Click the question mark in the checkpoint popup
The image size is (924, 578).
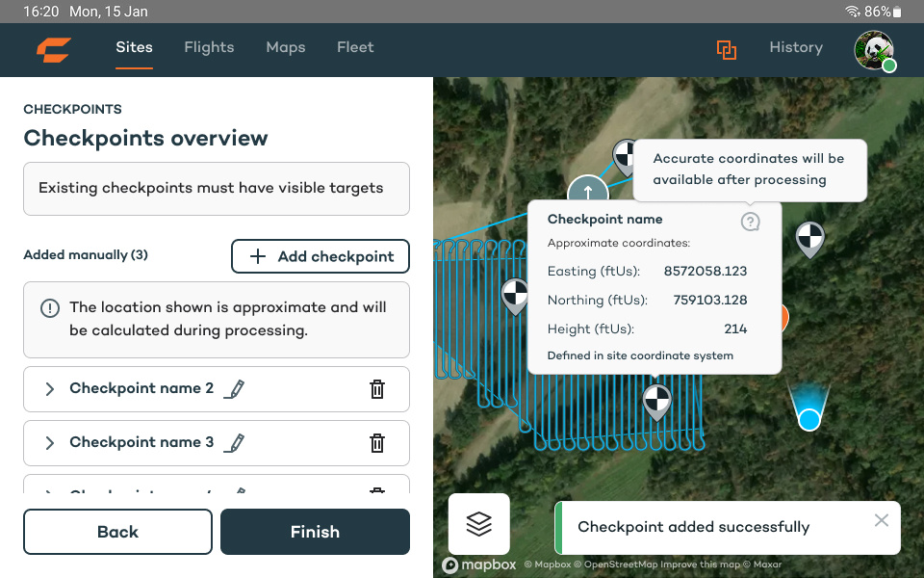[750, 222]
